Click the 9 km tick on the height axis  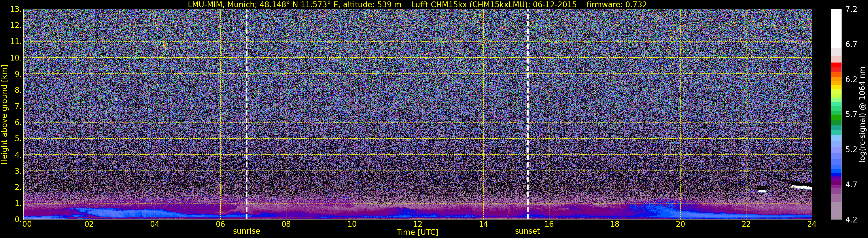click(18, 74)
